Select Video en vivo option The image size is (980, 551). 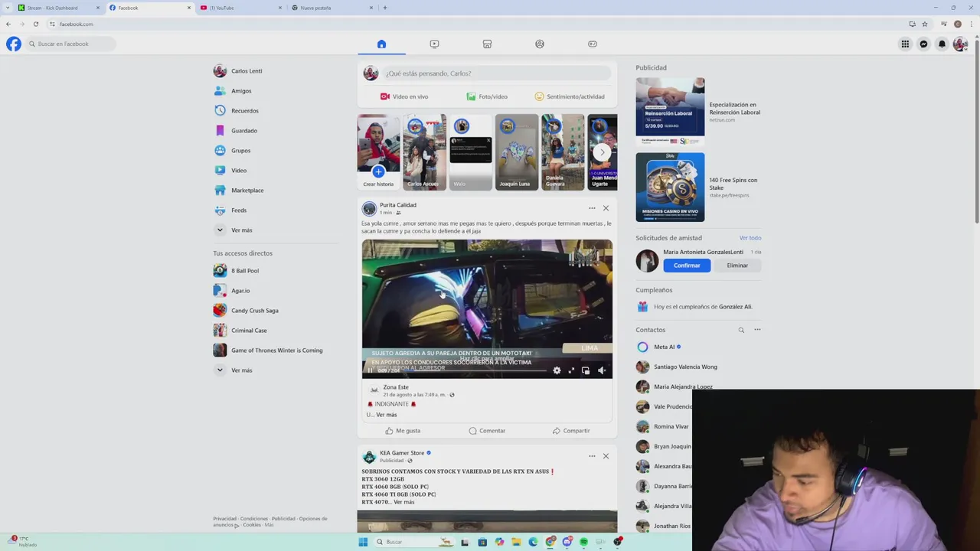coord(404,96)
